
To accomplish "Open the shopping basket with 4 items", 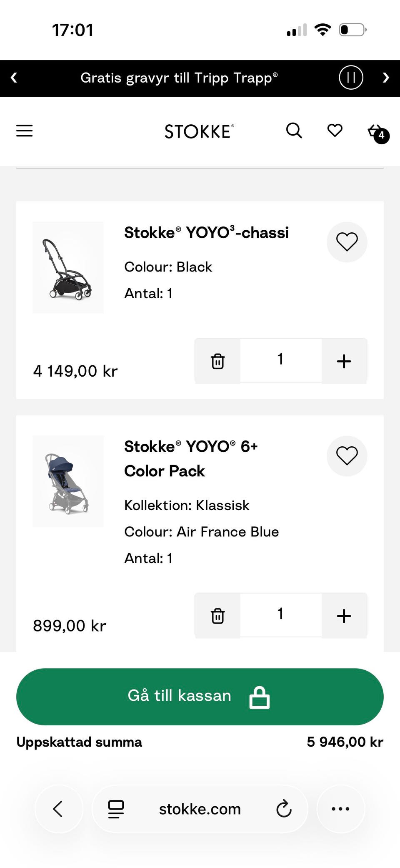I will click(377, 132).
